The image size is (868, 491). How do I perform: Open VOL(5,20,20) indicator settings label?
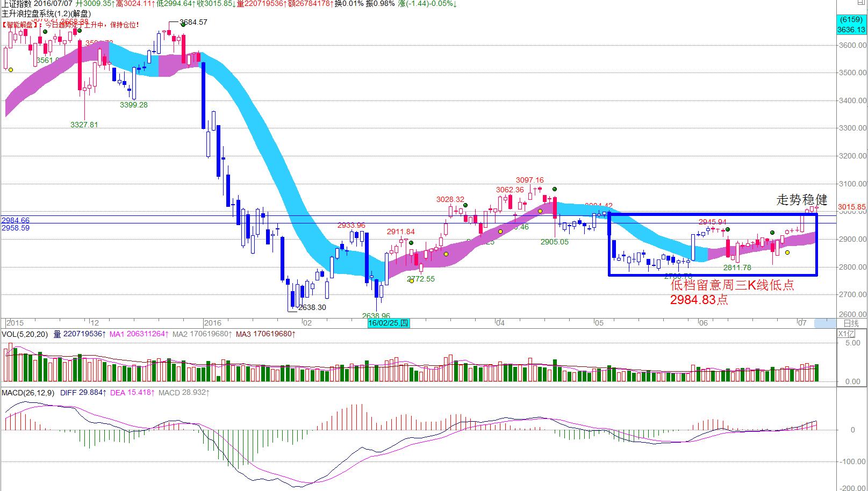point(25,334)
